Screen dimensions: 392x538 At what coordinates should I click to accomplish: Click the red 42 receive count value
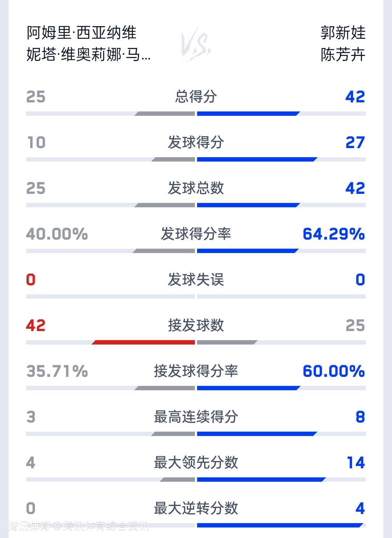[36, 325]
